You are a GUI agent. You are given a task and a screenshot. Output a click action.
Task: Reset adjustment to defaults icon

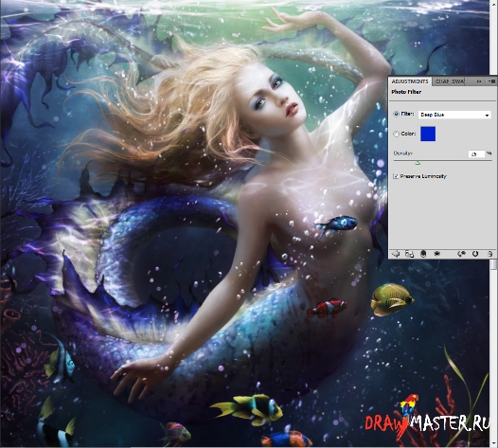(475, 254)
